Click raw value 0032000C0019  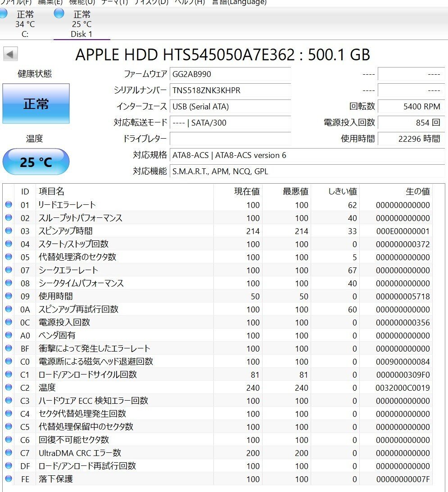click(403, 388)
